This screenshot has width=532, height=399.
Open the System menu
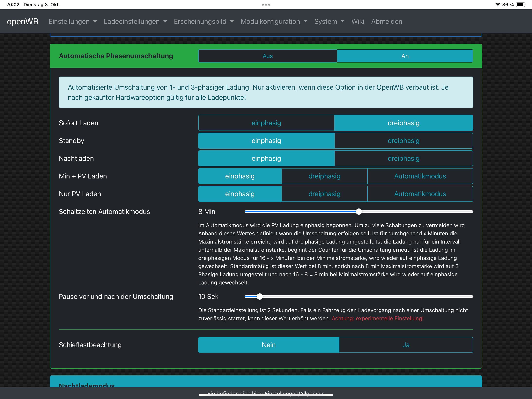tap(329, 21)
